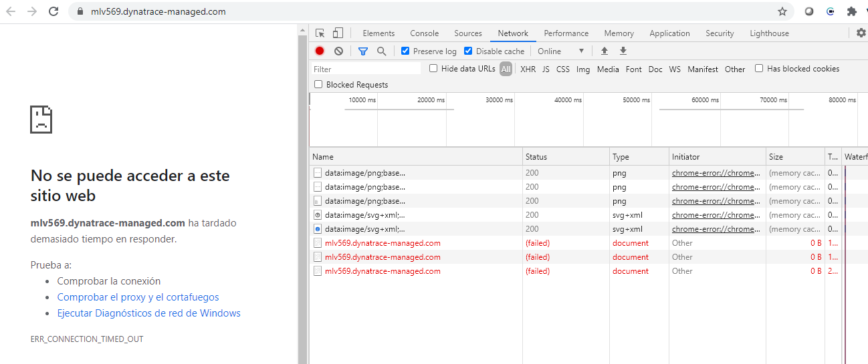This screenshot has width=868, height=364.
Task: Click the import HAR file upload arrow
Action: pyautogui.click(x=605, y=51)
